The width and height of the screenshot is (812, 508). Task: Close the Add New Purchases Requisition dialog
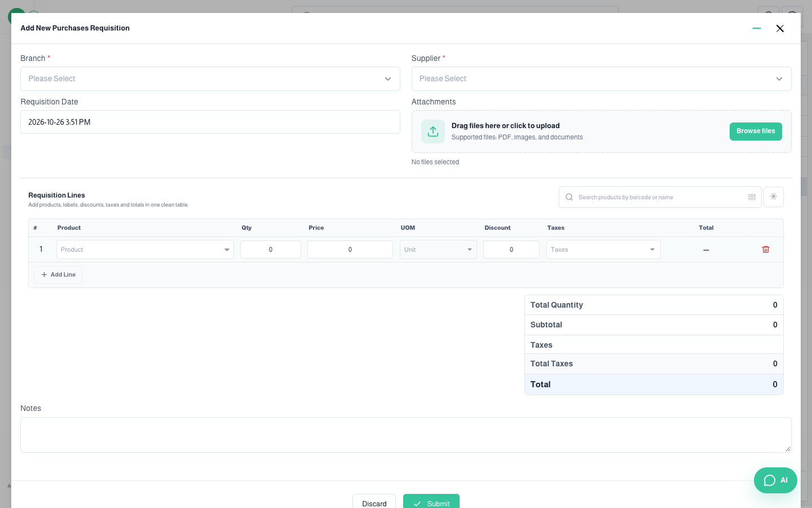pyautogui.click(x=780, y=28)
